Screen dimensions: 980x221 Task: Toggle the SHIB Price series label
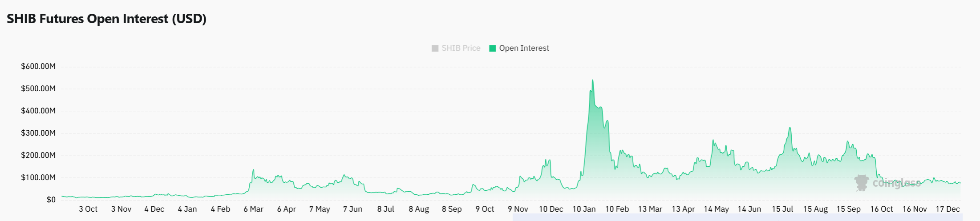[461, 48]
